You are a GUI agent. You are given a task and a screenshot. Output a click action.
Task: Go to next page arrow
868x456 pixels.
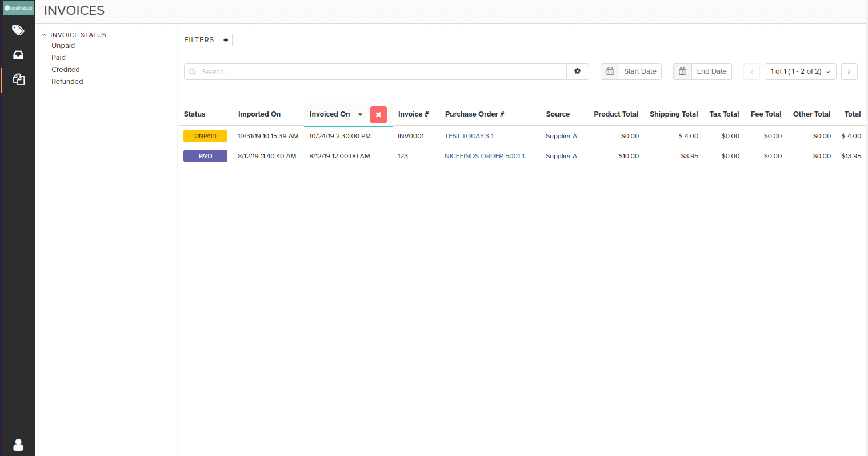pyautogui.click(x=849, y=71)
